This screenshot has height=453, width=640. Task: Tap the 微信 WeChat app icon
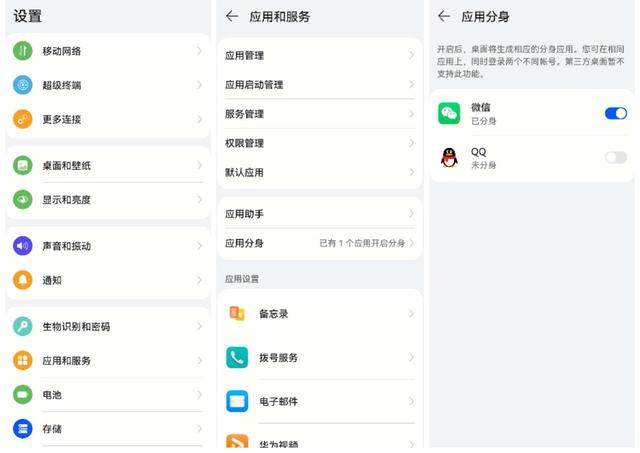pos(449,113)
